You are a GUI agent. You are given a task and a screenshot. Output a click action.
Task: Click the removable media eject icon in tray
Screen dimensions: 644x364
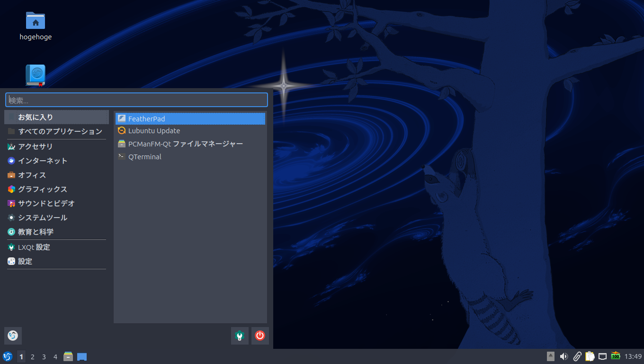550,356
